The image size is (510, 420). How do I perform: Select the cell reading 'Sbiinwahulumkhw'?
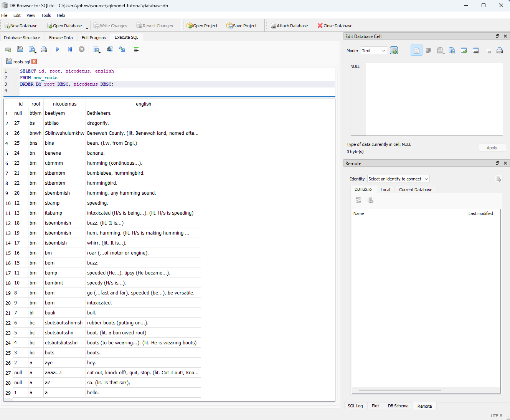[64, 133]
